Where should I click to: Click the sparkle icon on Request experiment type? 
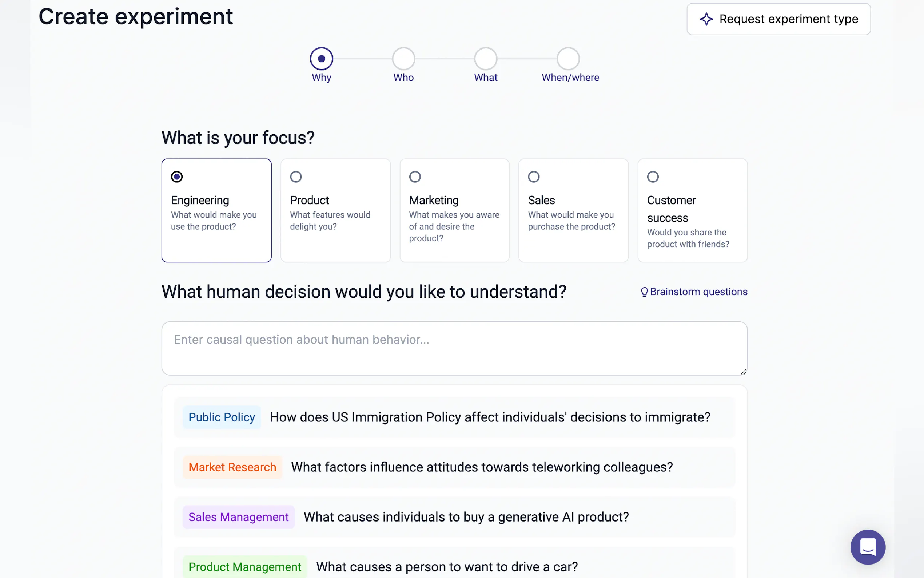pos(706,19)
